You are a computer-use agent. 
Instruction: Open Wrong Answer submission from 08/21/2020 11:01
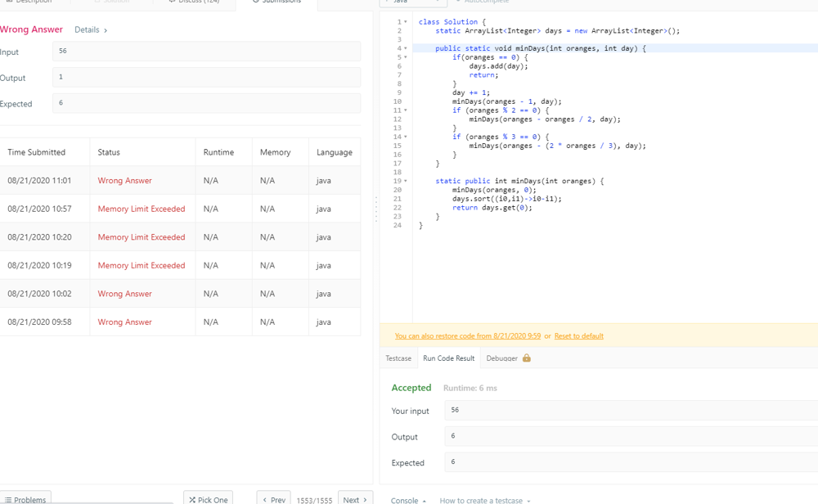pyautogui.click(x=124, y=181)
